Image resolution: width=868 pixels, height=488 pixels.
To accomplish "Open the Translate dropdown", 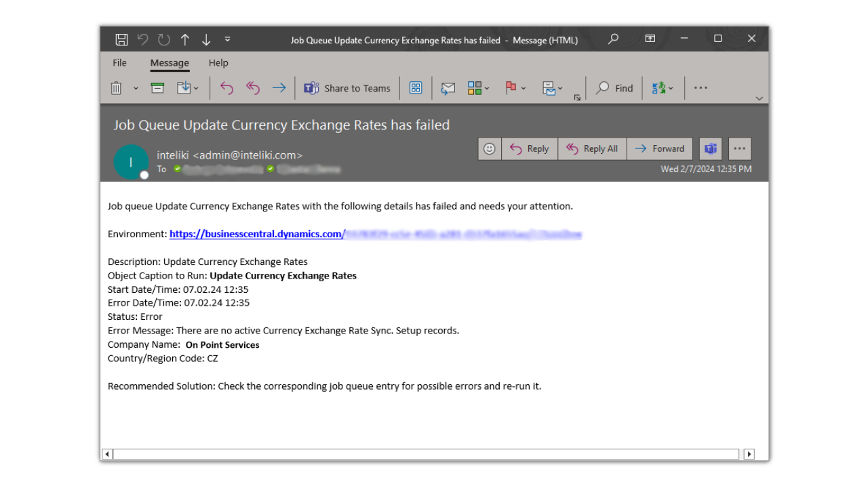I will 663,88.
